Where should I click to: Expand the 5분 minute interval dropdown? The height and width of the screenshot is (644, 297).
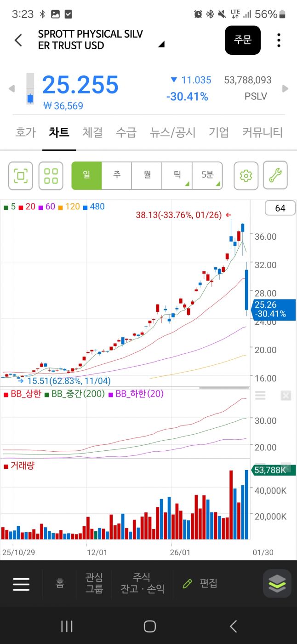pos(207,175)
